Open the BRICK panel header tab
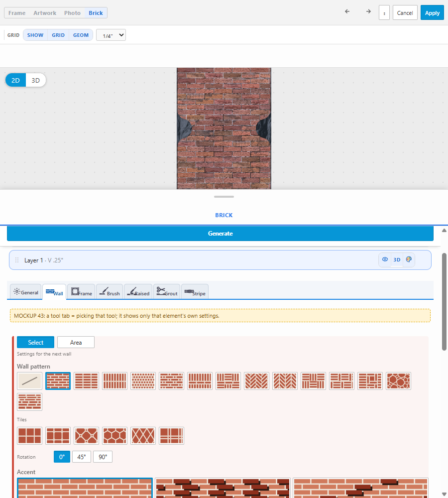 tap(224, 215)
